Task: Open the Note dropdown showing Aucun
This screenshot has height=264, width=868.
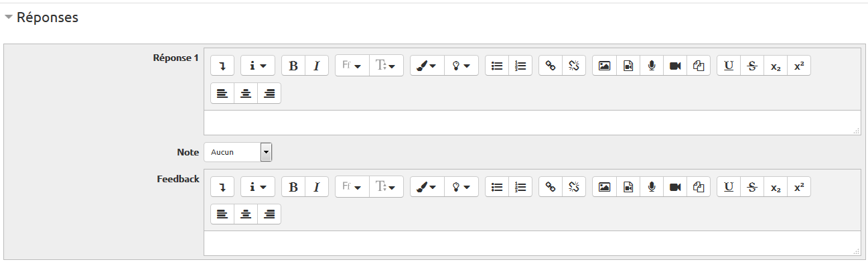Action: click(238, 152)
